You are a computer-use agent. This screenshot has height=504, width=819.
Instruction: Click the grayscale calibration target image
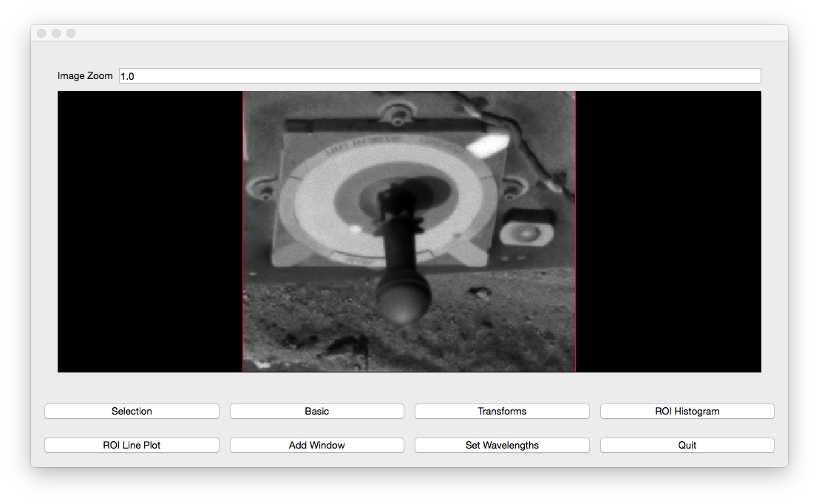click(x=409, y=231)
